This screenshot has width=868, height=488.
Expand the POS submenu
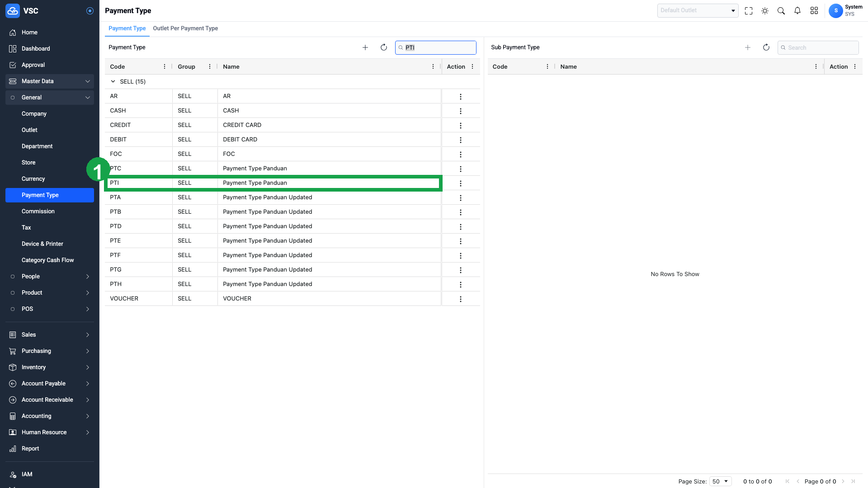[50, 309]
